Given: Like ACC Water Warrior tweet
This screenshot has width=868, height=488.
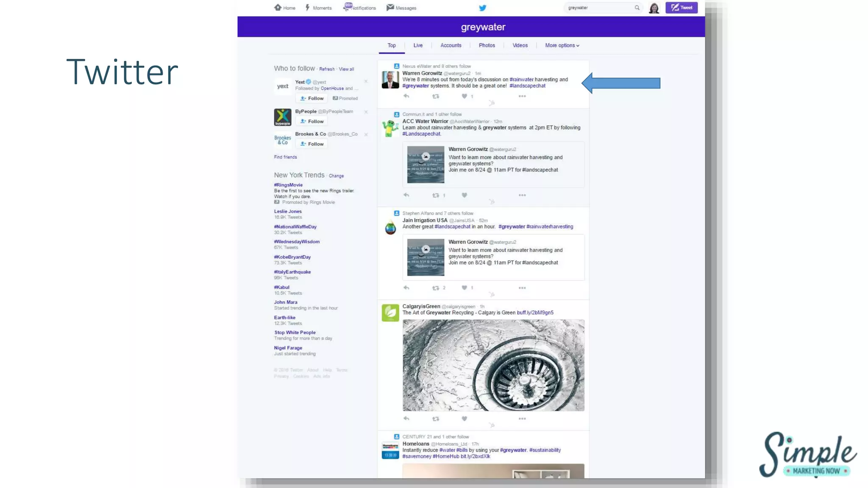Looking at the screenshot, I should (x=464, y=195).
